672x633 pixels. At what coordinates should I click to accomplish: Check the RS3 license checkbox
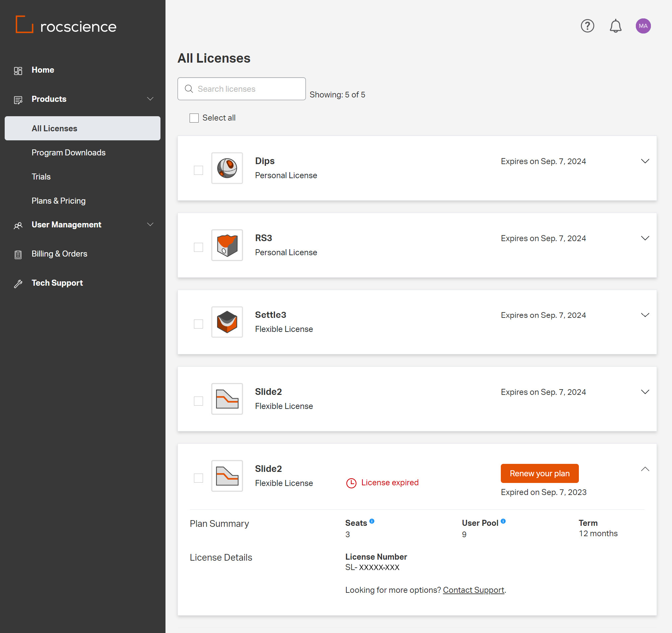point(198,247)
